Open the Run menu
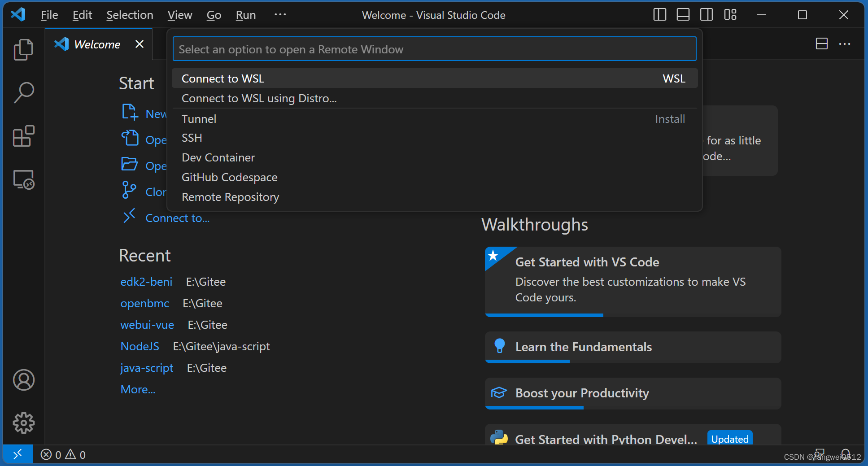Image resolution: width=868 pixels, height=466 pixels. [246, 15]
